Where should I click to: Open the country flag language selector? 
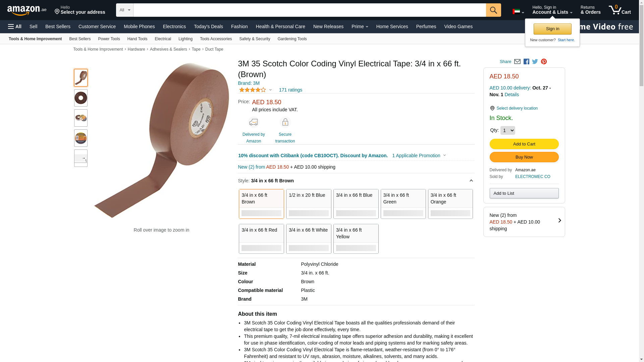click(518, 12)
